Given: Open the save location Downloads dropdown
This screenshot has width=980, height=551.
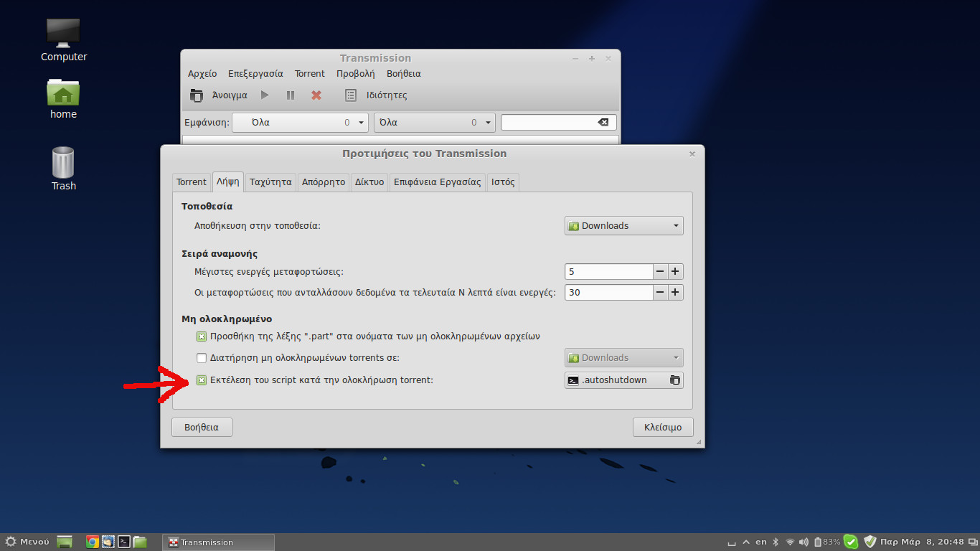Looking at the screenshot, I should 624,225.
